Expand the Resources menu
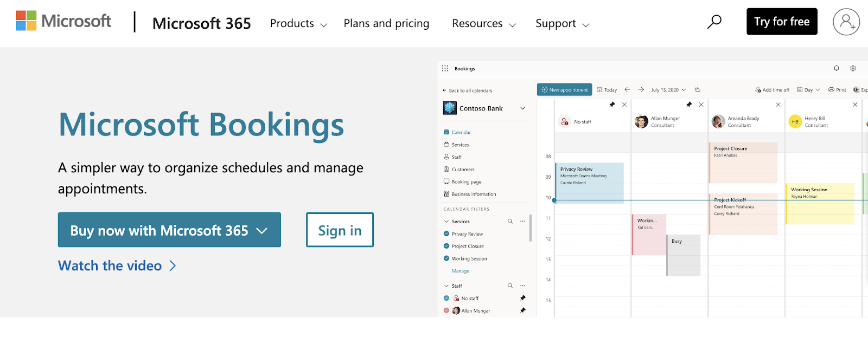Image resolution: width=868 pixels, height=344 pixels. click(x=484, y=23)
